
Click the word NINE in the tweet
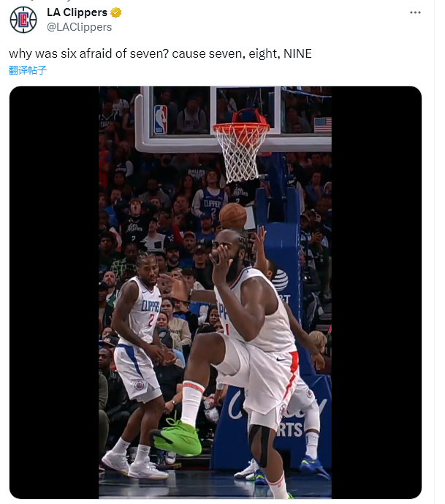coord(297,53)
